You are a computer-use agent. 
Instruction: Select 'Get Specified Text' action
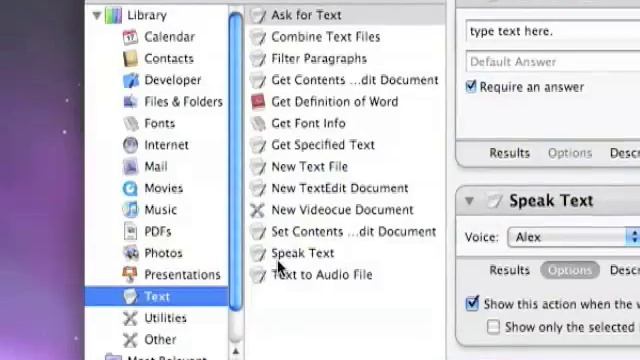pos(345,145)
